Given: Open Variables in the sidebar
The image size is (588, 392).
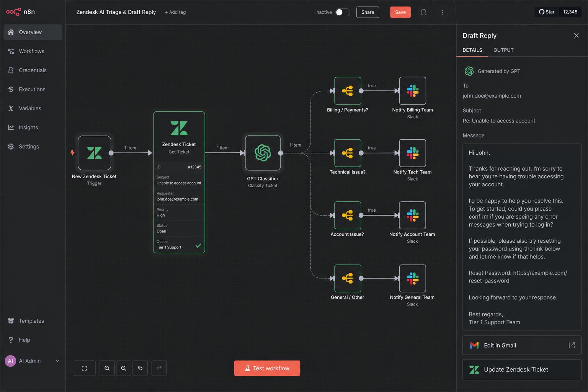Looking at the screenshot, I should (x=33, y=108).
